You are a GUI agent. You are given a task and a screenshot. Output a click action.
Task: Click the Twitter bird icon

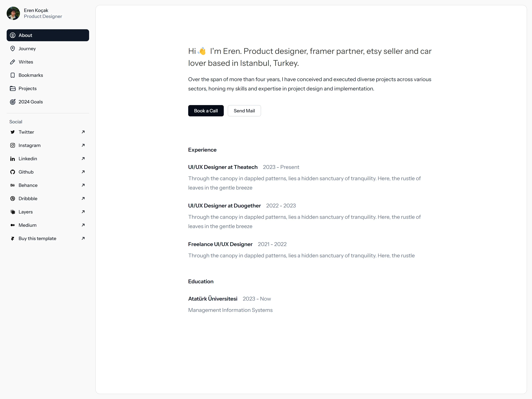pos(12,132)
